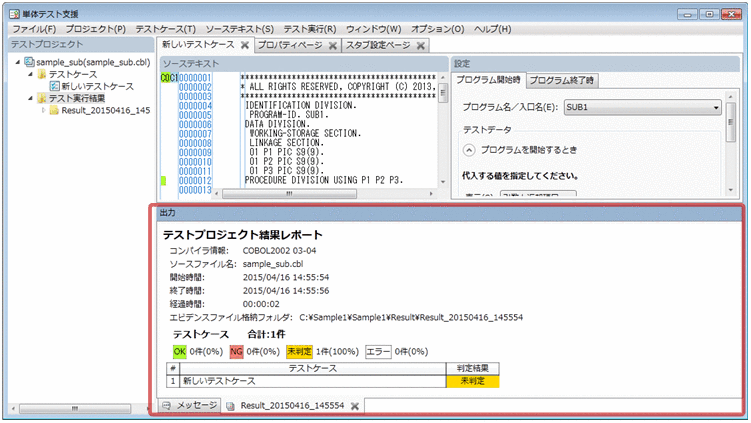This screenshot has width=751, height=423.
Task: Click the Result_20150416_145554 tab document icon
Action: [x=230, y=406]
